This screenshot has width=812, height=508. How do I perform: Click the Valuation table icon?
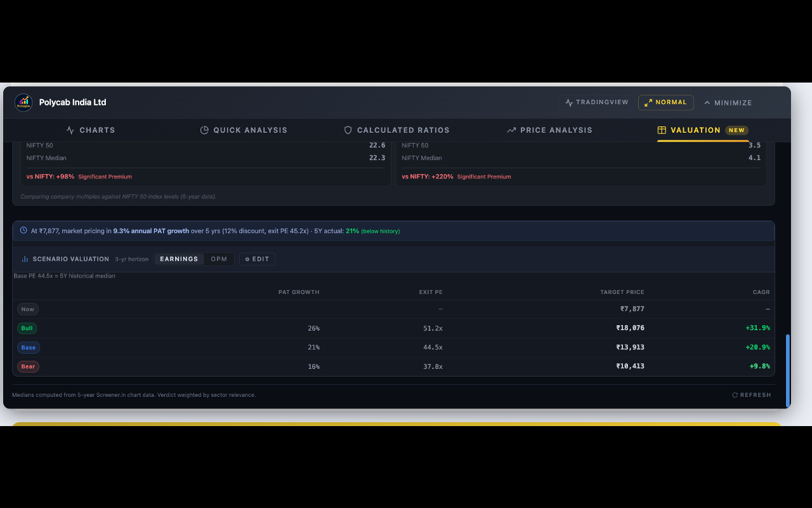[662, 130]
